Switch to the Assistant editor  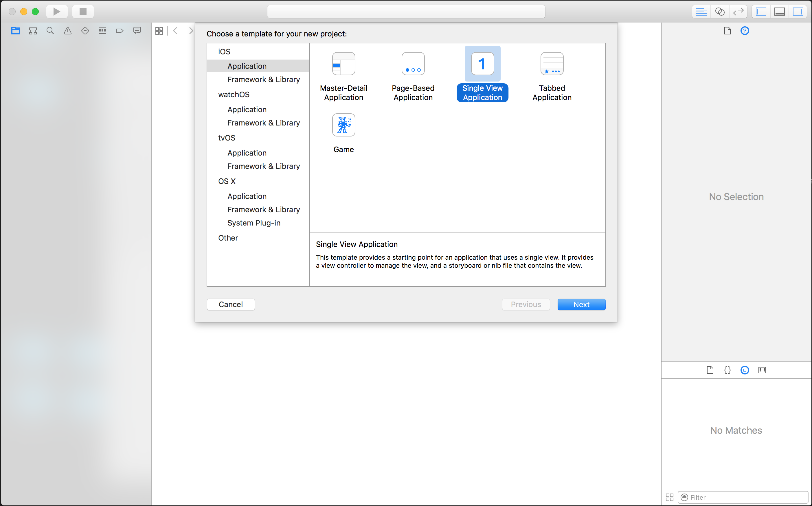(x=720, y=12)
